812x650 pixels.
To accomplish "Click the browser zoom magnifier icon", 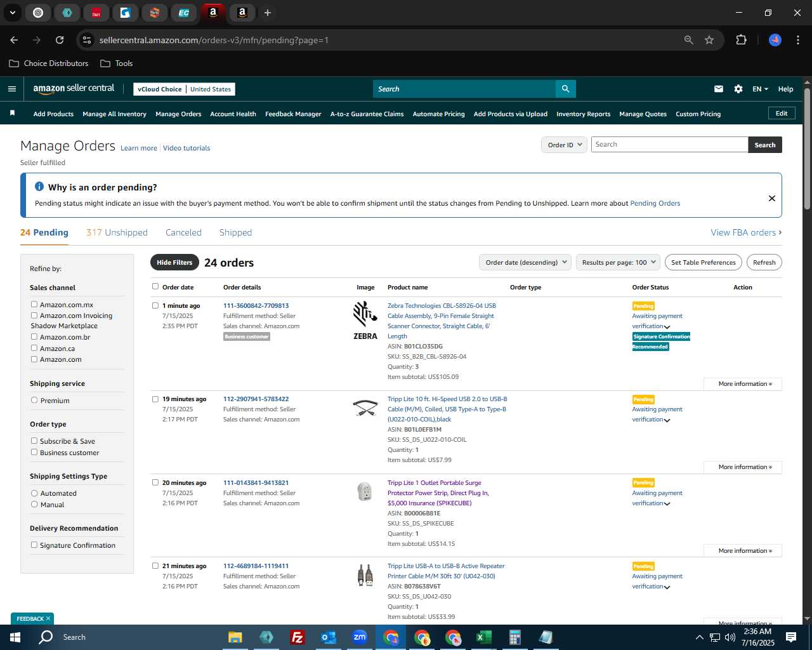I will pyautogui.click(x=689, y=40).
